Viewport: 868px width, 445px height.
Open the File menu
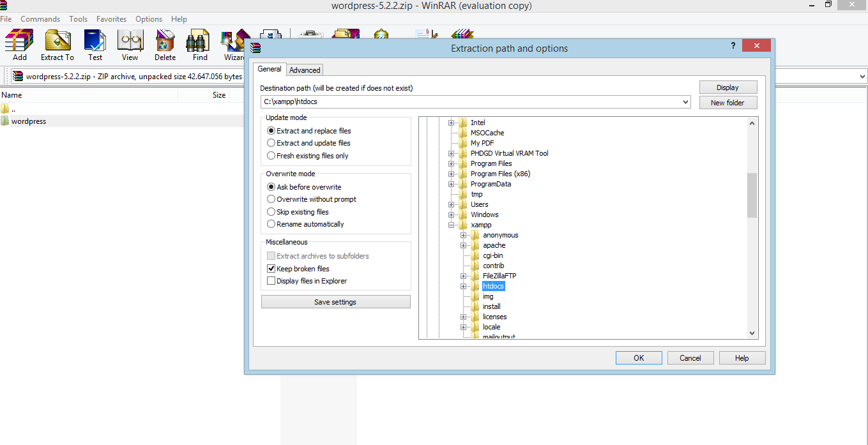click(6, 19)
